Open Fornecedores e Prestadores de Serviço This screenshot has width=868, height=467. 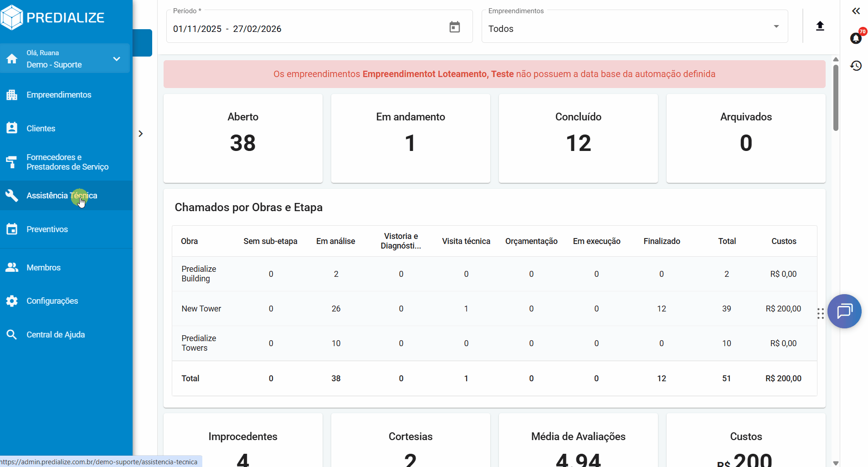point(67,162)
